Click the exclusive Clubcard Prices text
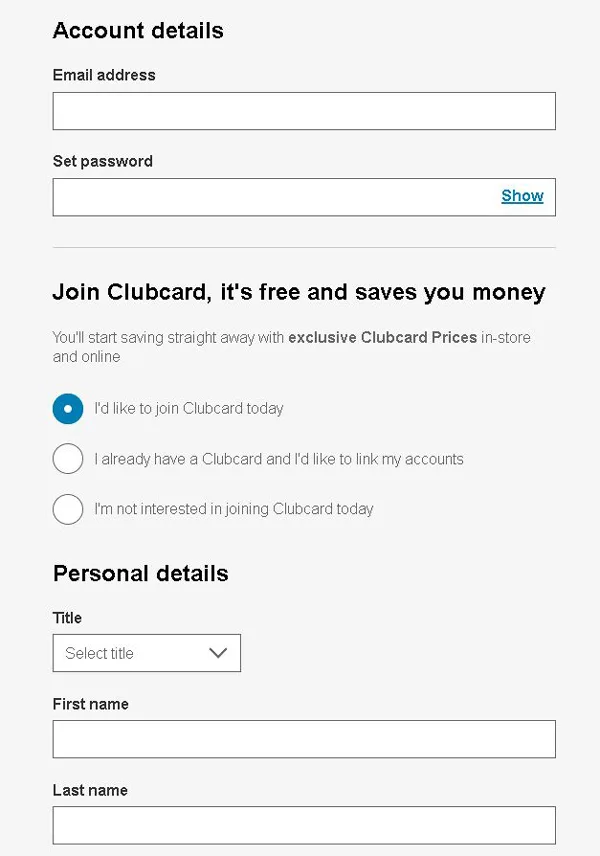This screenshot has height=856, width=600. [382, 337]
